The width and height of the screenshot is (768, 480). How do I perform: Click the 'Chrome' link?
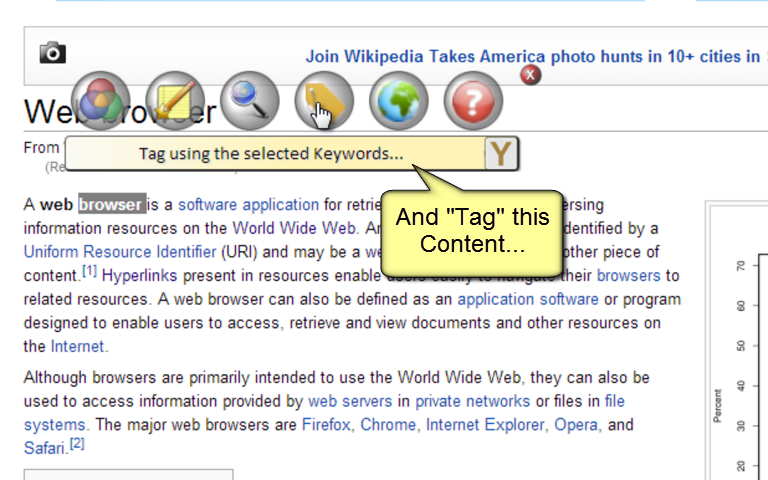point(388,424)
